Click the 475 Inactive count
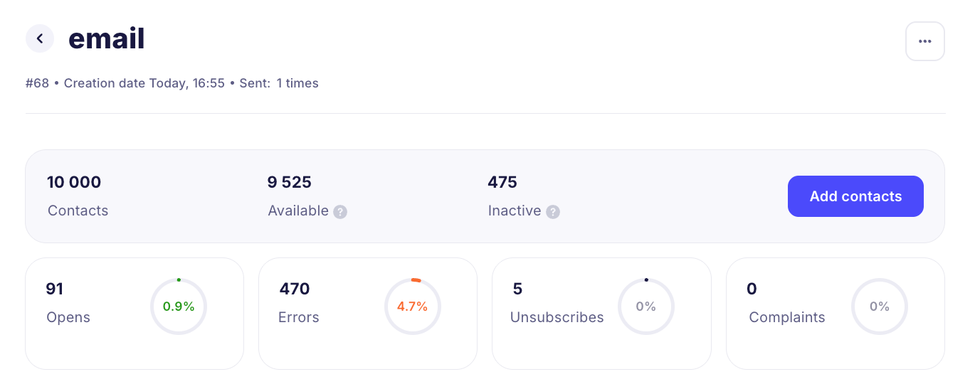This screenshot has width=980, height=389. (x=502, y=182)
